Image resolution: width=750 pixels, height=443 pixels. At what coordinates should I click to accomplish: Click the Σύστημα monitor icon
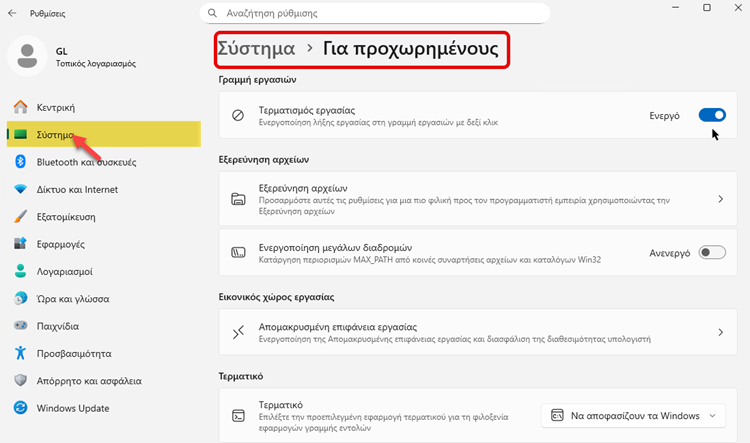(x=20, y=134)
